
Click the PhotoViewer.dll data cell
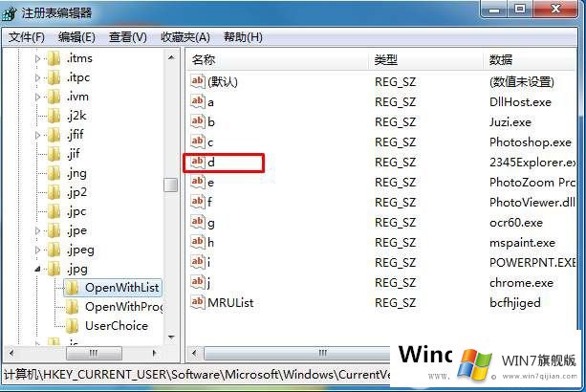532,203
